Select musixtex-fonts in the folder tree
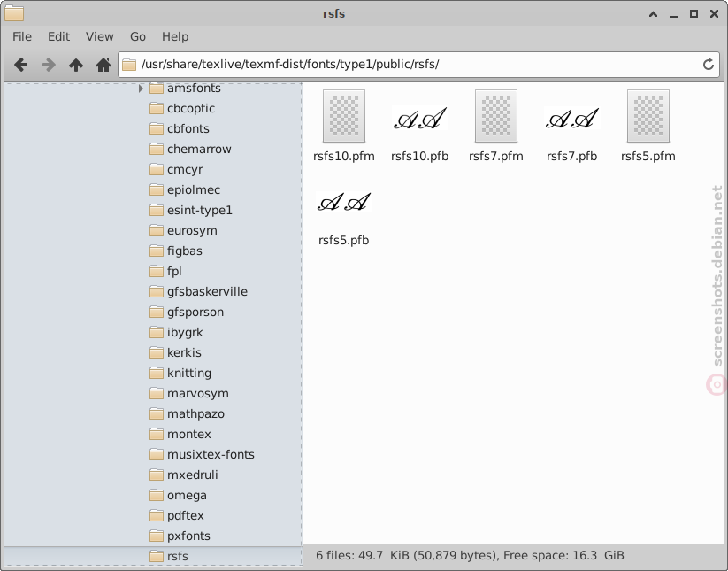 coord(211,455)
